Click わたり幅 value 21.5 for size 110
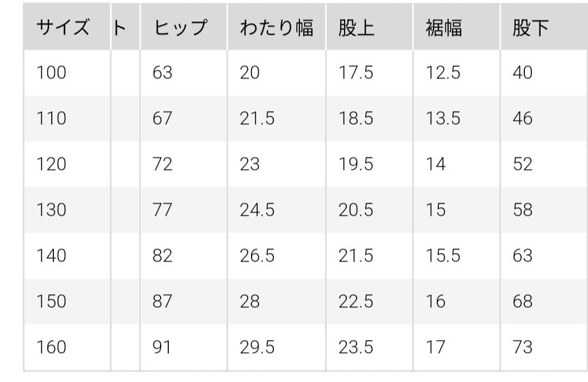Image resolution: width=588 pixels, height=382 pixels. [x=257, y=118]
